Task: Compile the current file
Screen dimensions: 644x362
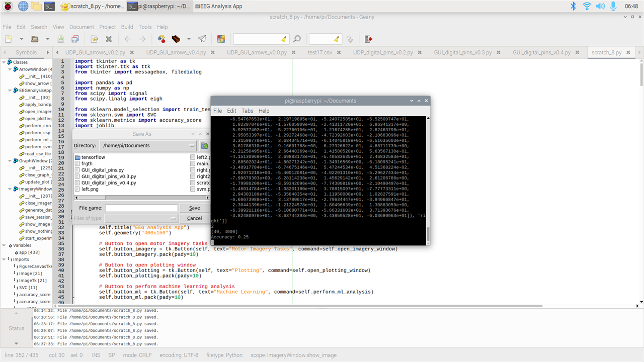Action: click(x=162, y=39)
